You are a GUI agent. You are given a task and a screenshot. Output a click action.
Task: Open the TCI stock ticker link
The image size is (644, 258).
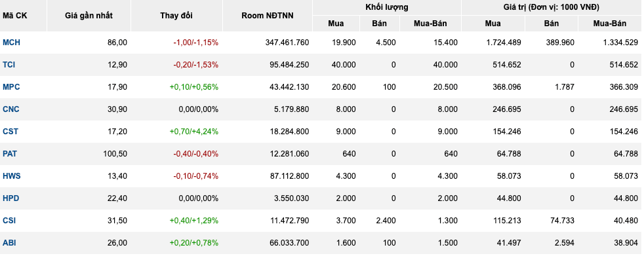(x=9, y=64)
